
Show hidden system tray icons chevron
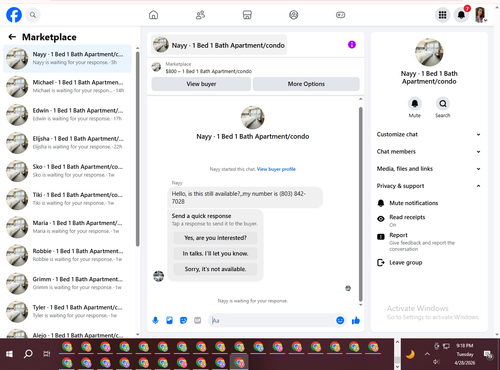(427, 354)
